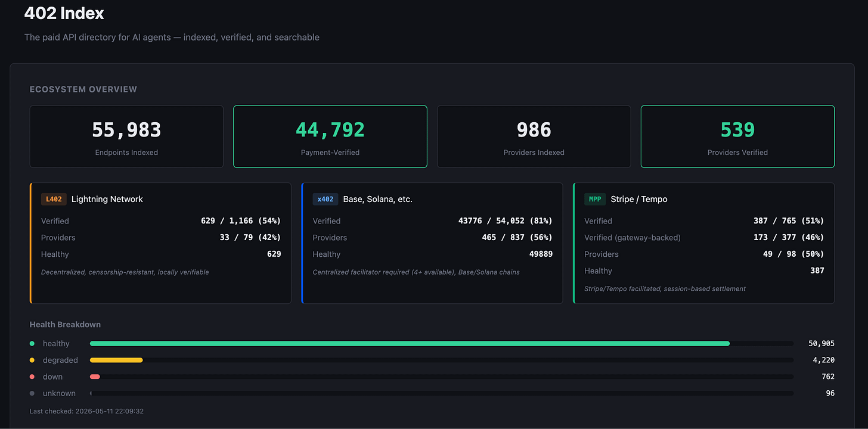The height and width of the screenshot is (429, 868).
Task: Click the degraded label in Health Breakdown
Action: pos(60,360)
